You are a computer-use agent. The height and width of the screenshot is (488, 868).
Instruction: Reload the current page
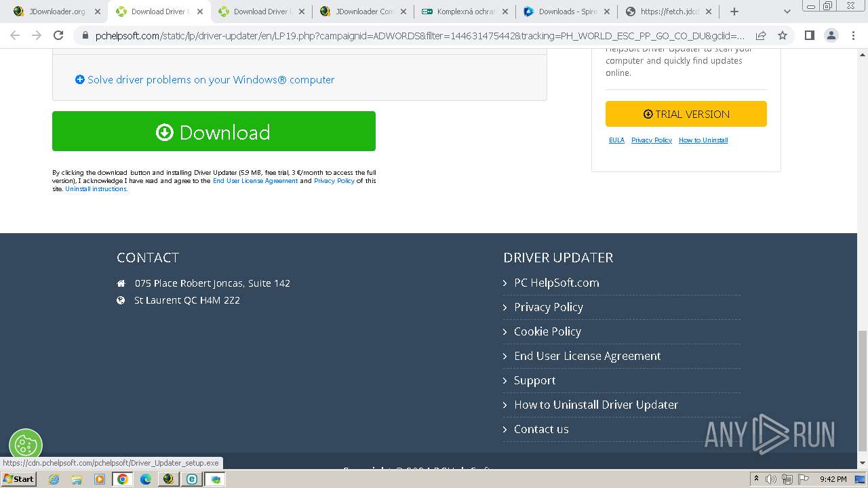click(x=58, y=35)
